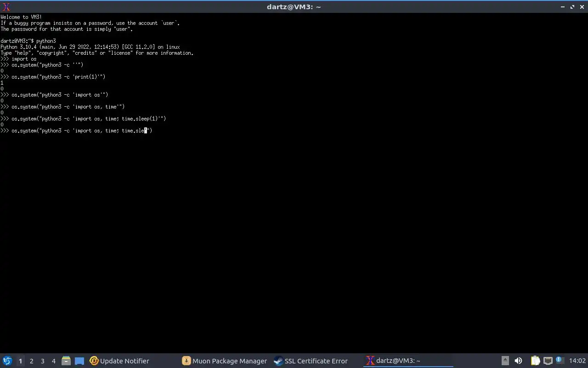Click the text cursor in the last command
Image resolution: width=588 pixels, height=368 pixels.
(146, 131)
